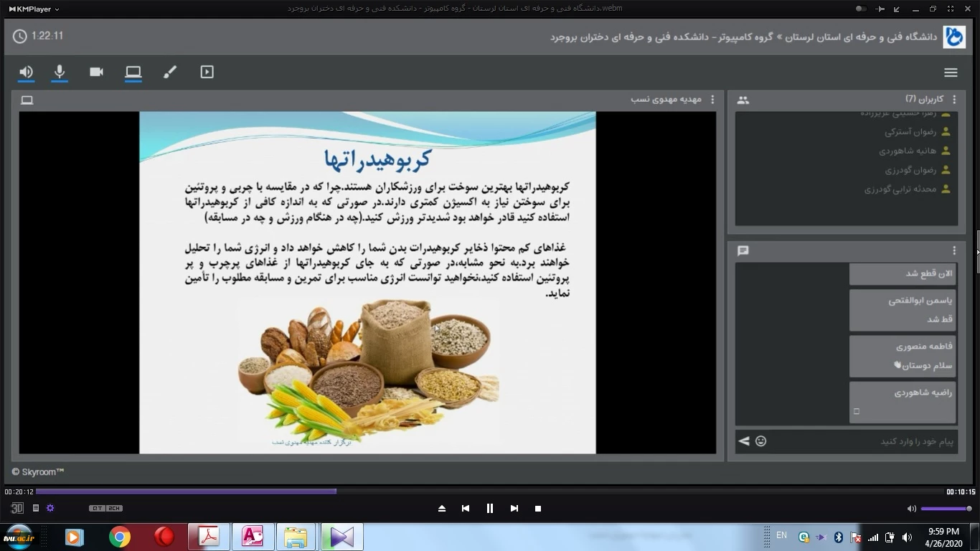Stop playback with the stop button

point(538,508)
